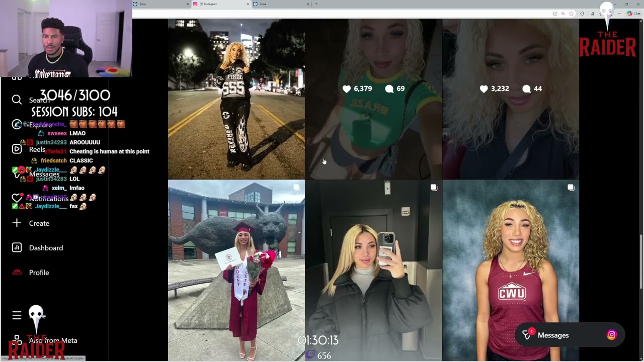Open browser extensions puzzle icon
Image resolution: width=644 pixels, height=362 pixels.
pos(582,14)
